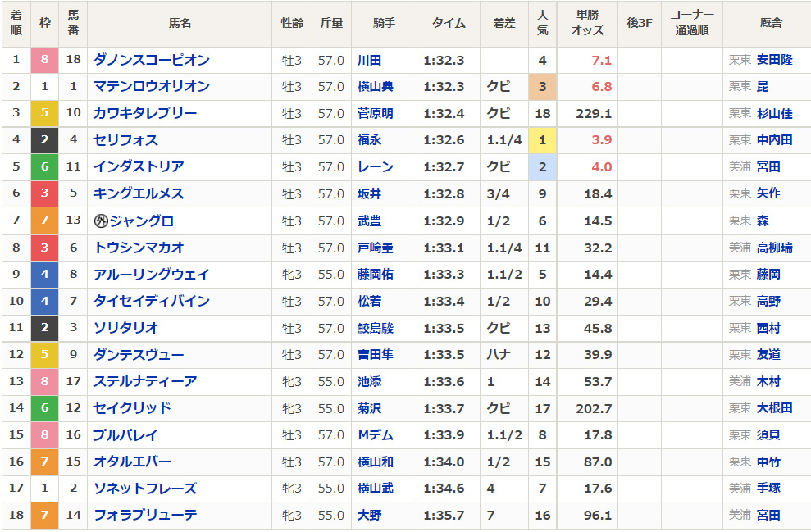Click blue popularity cell of インダストリア
The height and width of the screenshot is (532, 811).
click(x=543, y=167)
